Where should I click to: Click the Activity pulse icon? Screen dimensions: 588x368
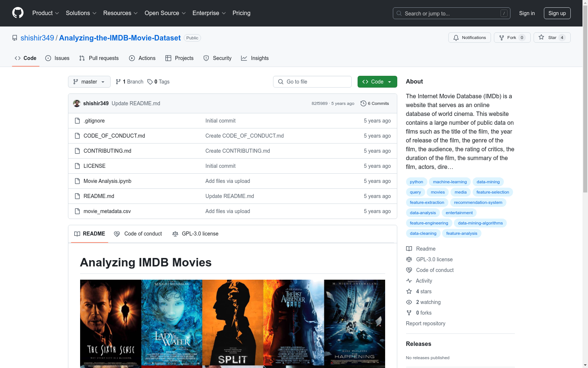409,281
